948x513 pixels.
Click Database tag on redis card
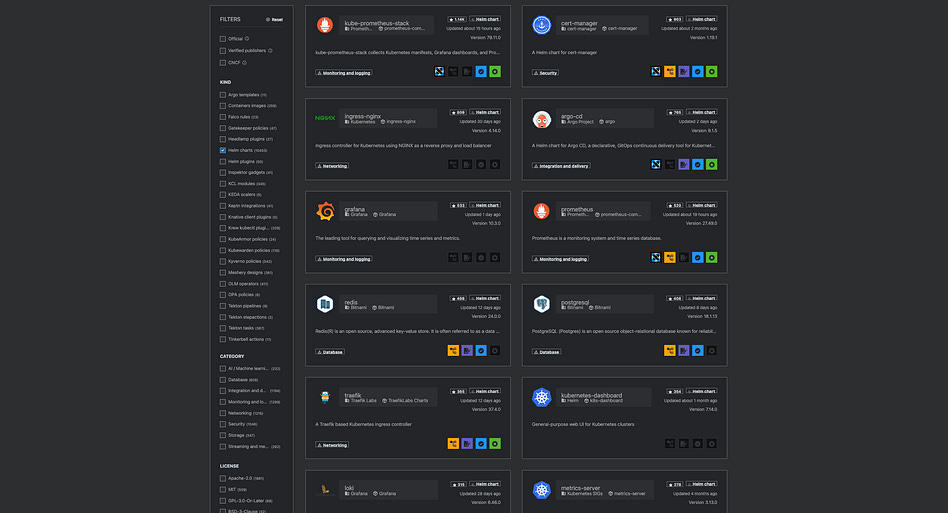click(330, 352)
